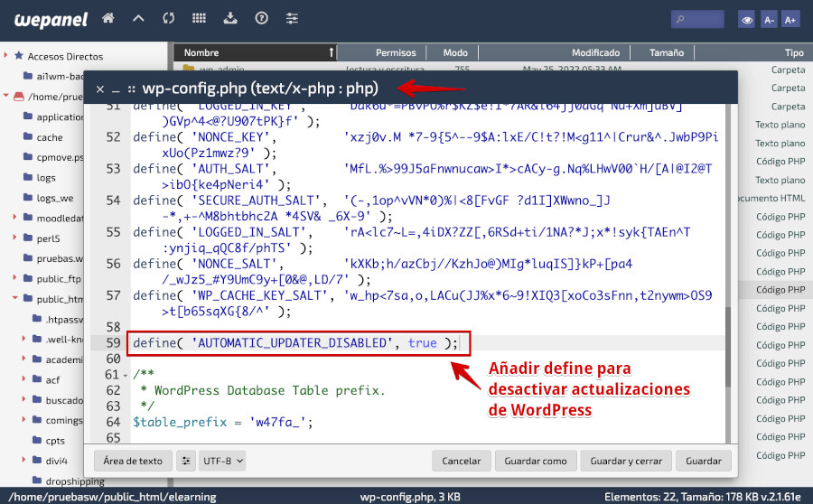Select the cpts folder in tree
Viewport: 813px width, 504px height.
click(55, 441)
